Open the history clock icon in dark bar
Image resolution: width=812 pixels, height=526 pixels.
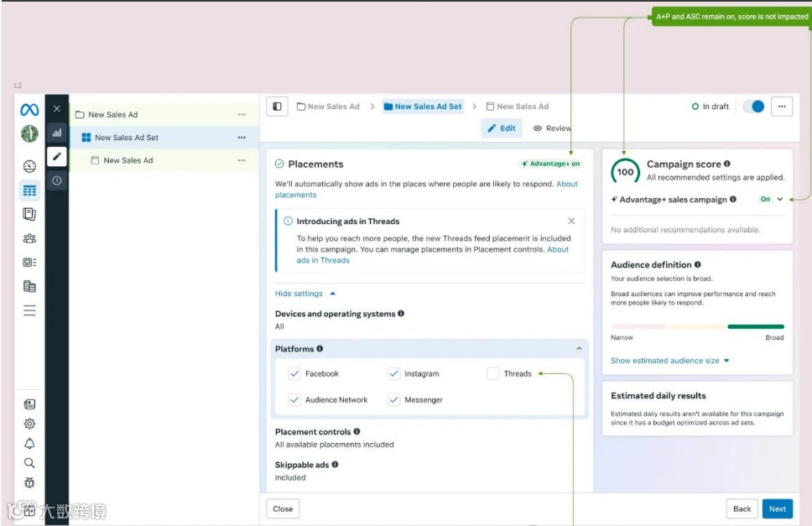tap(57, 180)
